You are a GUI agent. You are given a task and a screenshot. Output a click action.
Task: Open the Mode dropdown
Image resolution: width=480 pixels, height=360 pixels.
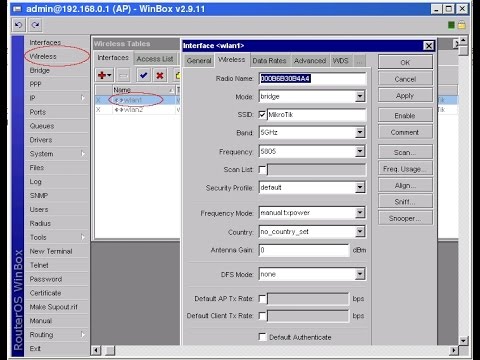pyautogui.click(x=360, y=96)
